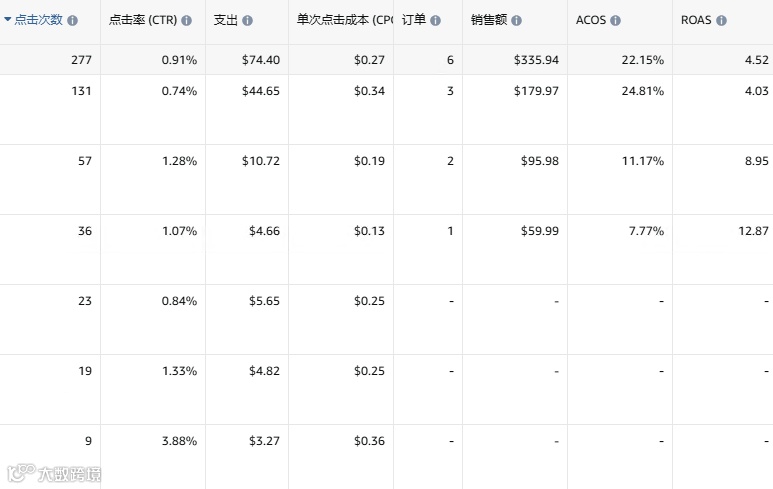Click the 订单 column header label
The width and height of the screenshot is (773, 489).
point(413,20)
